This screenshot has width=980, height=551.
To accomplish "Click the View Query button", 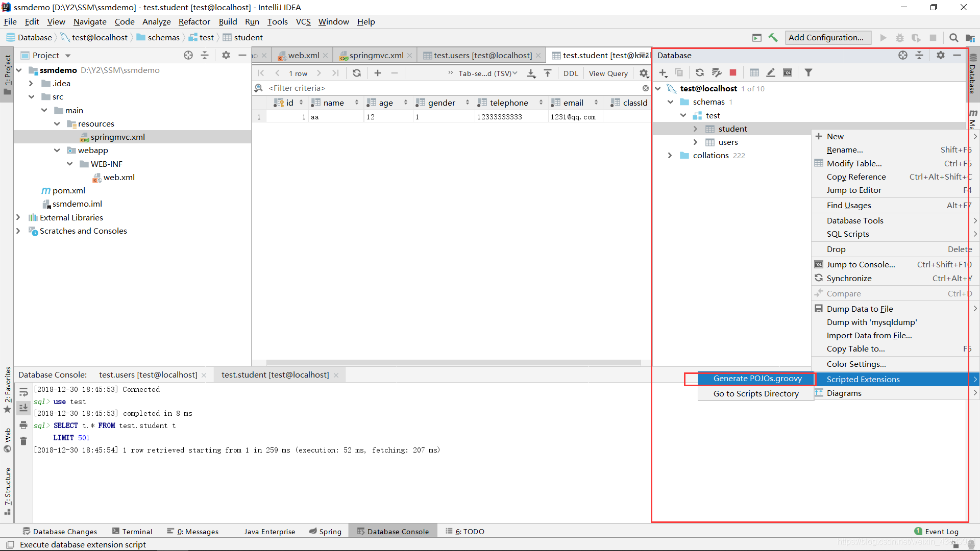I will point(607,72).
